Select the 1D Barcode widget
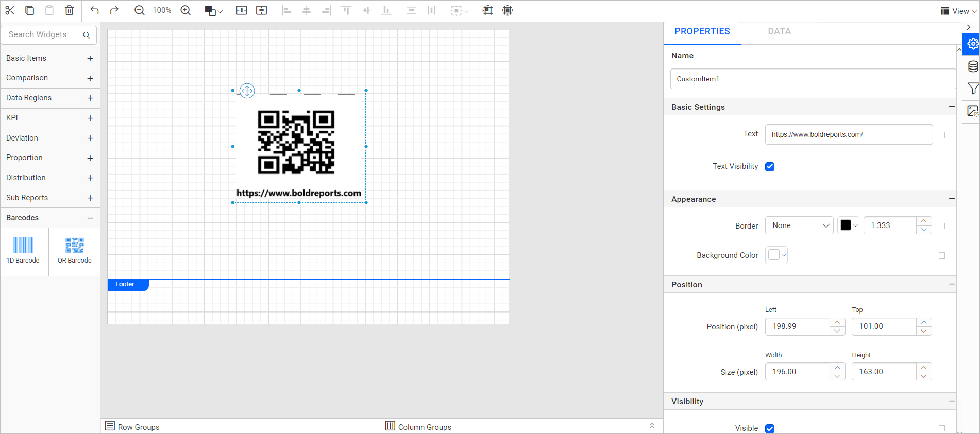 (23, 251)
